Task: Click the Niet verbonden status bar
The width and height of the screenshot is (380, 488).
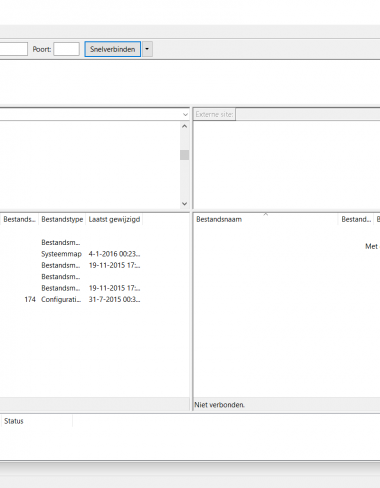Action: [x=287, y=405]
